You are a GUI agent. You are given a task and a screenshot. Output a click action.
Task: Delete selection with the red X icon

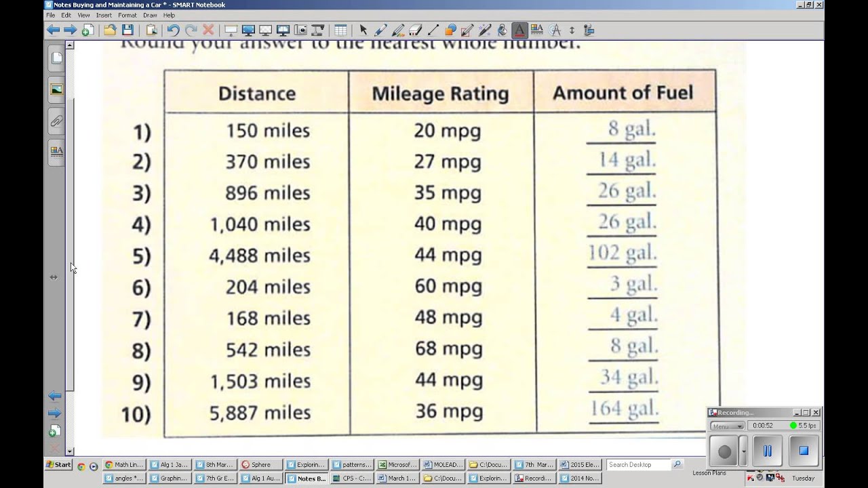(208, 30)
